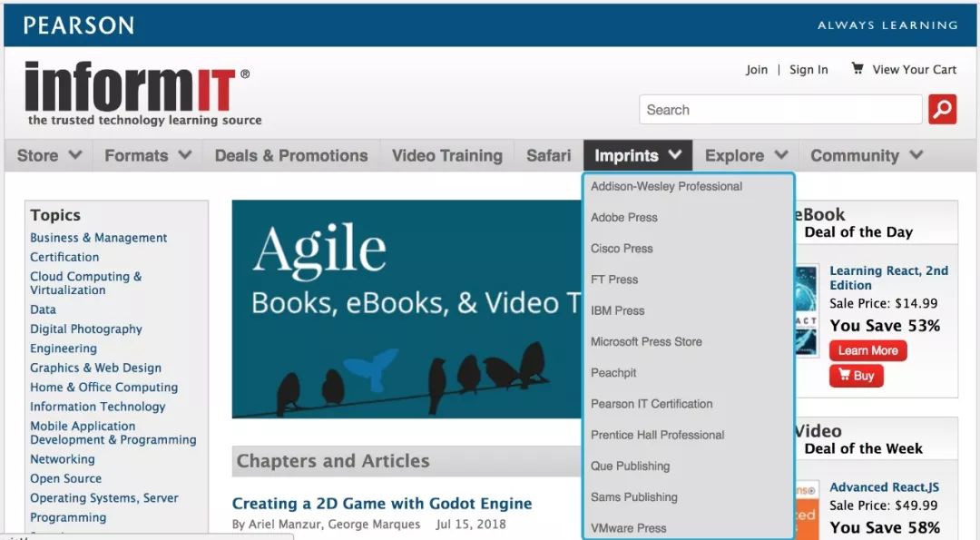Click the Sign In link

coord(808,69)
